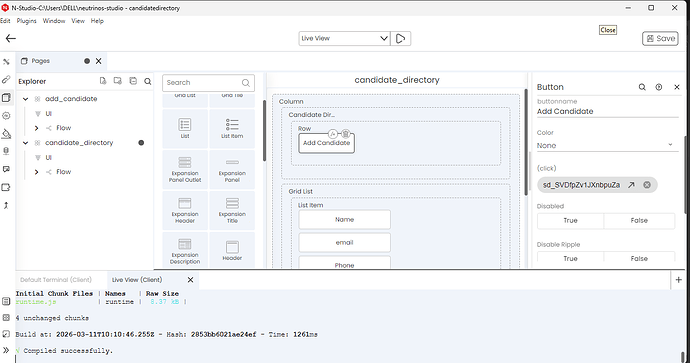Set Disable Ripple to True
Viewport: 690px width, 363px height.
(x=570, y=258)
